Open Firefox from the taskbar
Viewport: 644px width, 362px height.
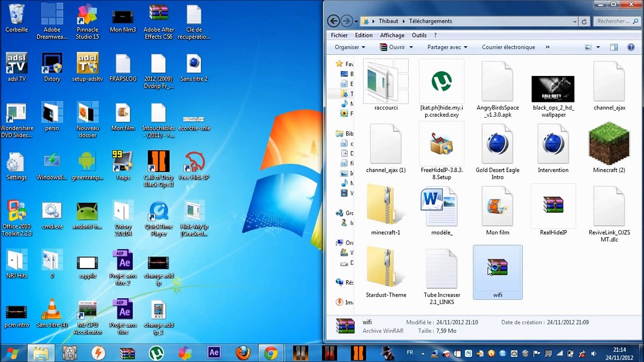[x=243, y=353]
